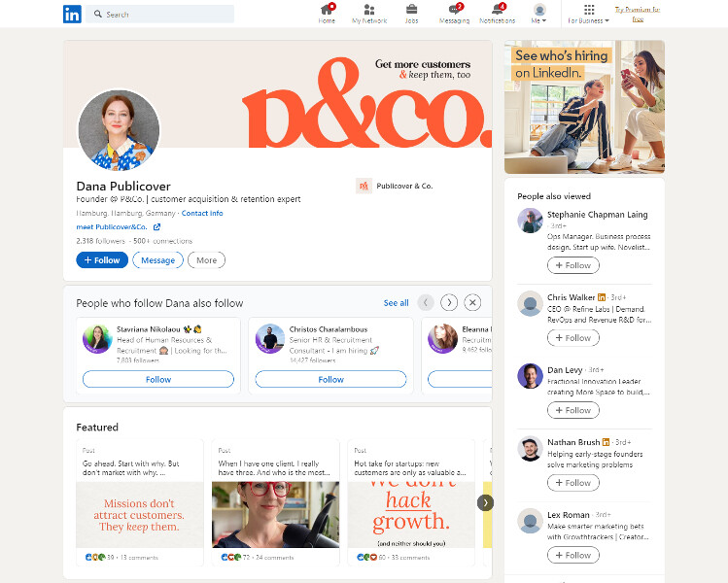728x583 pixels.
Task: Open Dan Levy's avatar photo
Action: coord(531,376)
